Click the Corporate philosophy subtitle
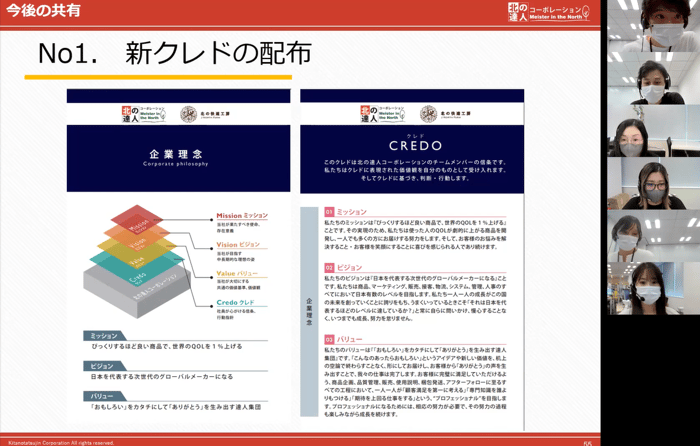700x446 pixels. [175, 164]
